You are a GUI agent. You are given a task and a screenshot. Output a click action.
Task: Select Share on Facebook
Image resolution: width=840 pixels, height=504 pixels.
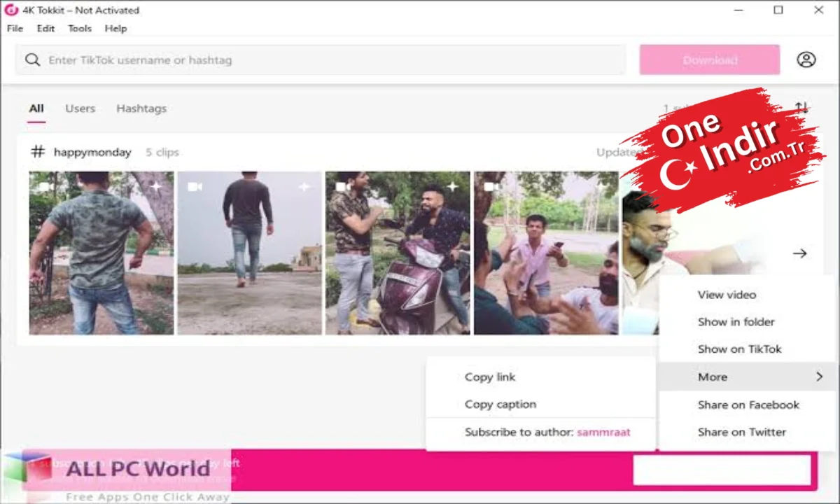(x=748, y=405)
